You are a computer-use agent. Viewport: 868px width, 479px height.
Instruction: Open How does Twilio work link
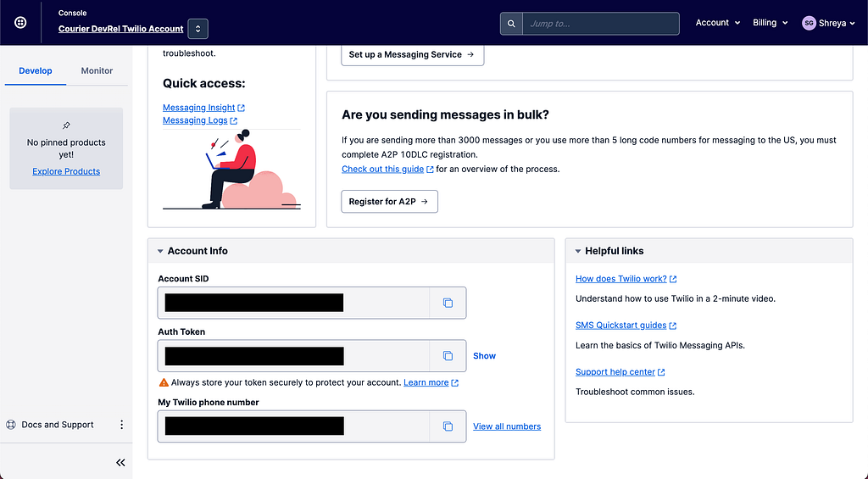[621, 279]
